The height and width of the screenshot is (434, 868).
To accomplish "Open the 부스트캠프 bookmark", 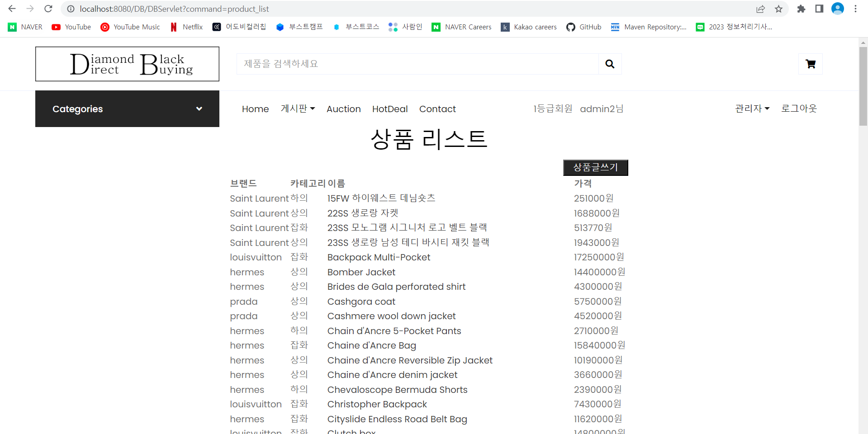I will pyautogui.click(x=299, y=27).
